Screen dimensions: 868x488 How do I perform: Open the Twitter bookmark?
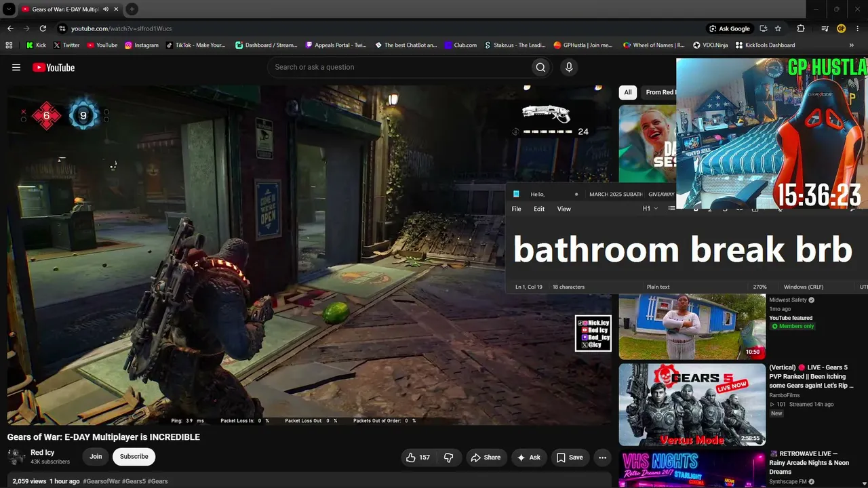(66, 45)
